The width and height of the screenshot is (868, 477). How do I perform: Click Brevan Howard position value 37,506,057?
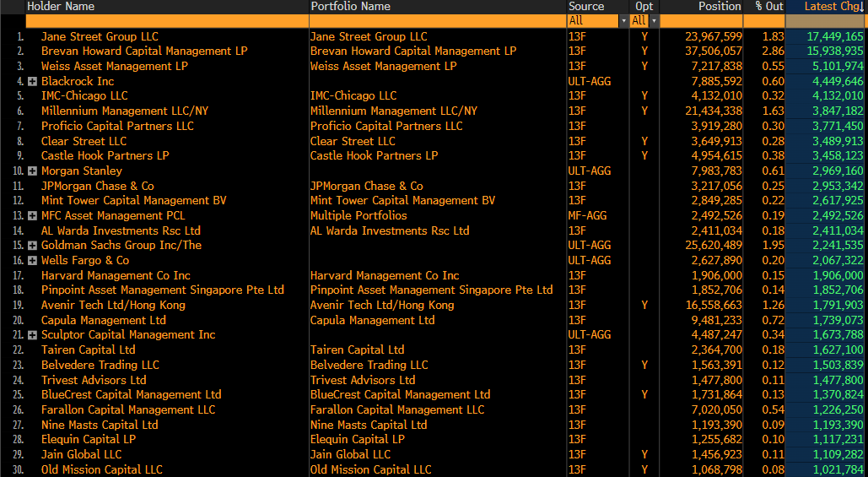click(x=714, y=51)
